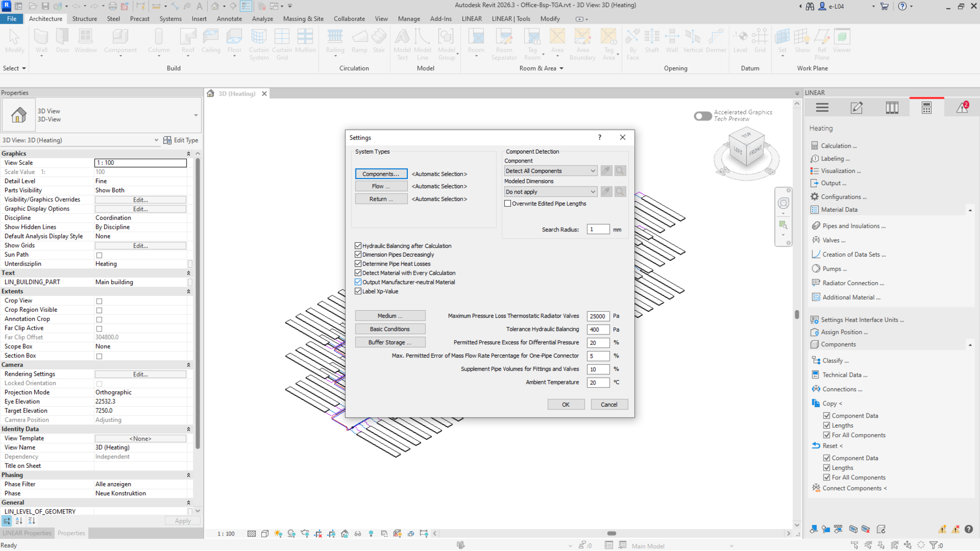The image size is (980, 551).
Task: Open the Detect All Components dropdown
Action: 550,171
